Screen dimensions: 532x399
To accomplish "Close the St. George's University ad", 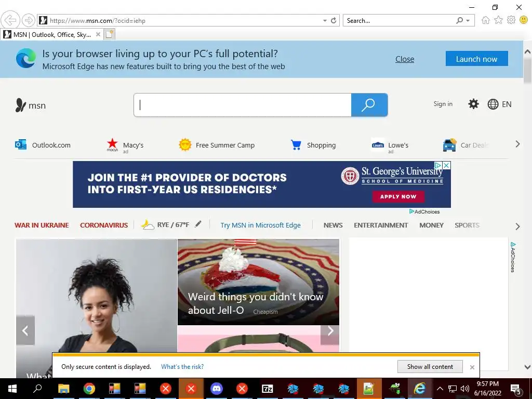I will point(446,165).
